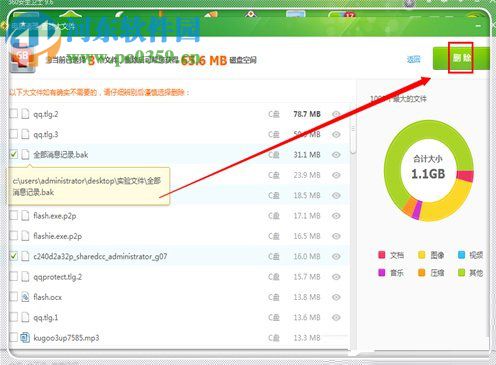Click the file icon beside flash.exe.p2p
Screen dimensions: 496x365
25,216
